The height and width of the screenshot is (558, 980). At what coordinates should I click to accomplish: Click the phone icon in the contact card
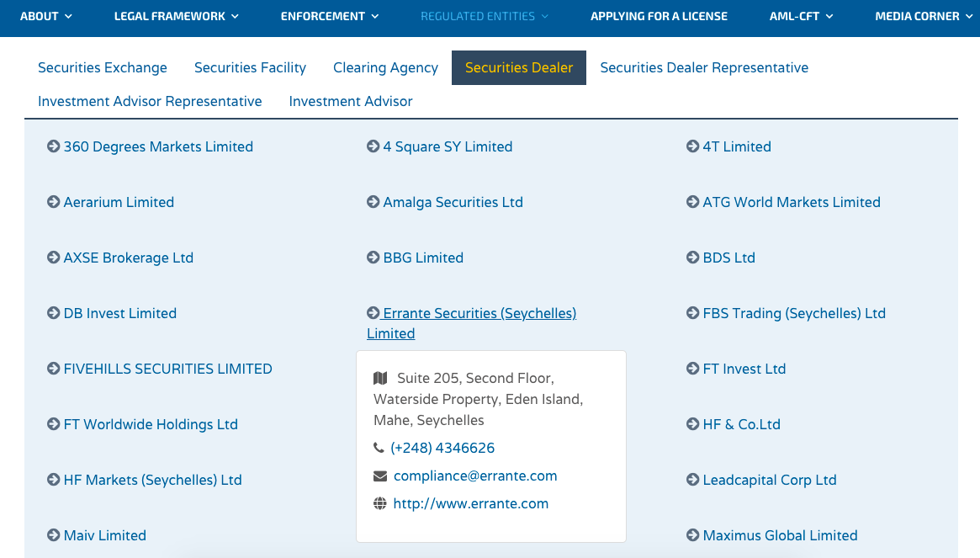coord(378,448)
